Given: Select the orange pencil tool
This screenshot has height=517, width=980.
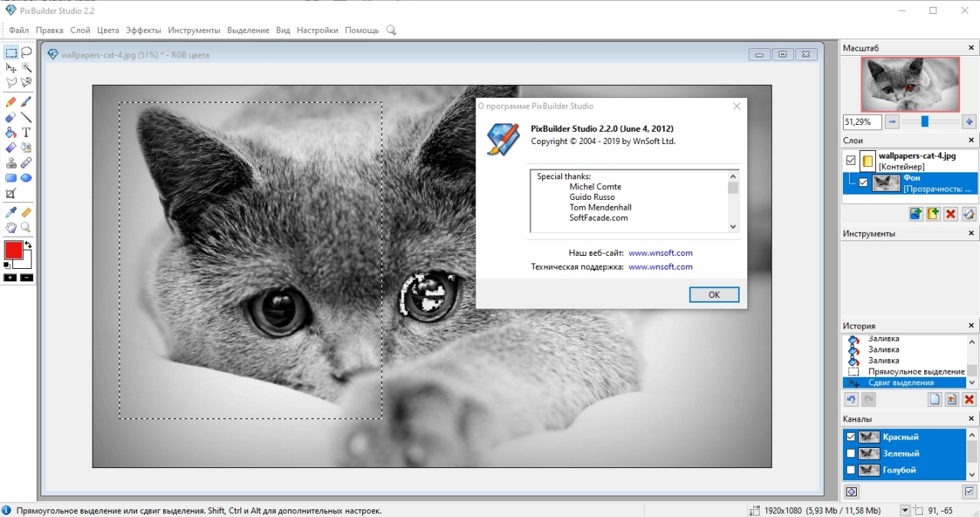Looking at the screenshot, I should 11,102.
